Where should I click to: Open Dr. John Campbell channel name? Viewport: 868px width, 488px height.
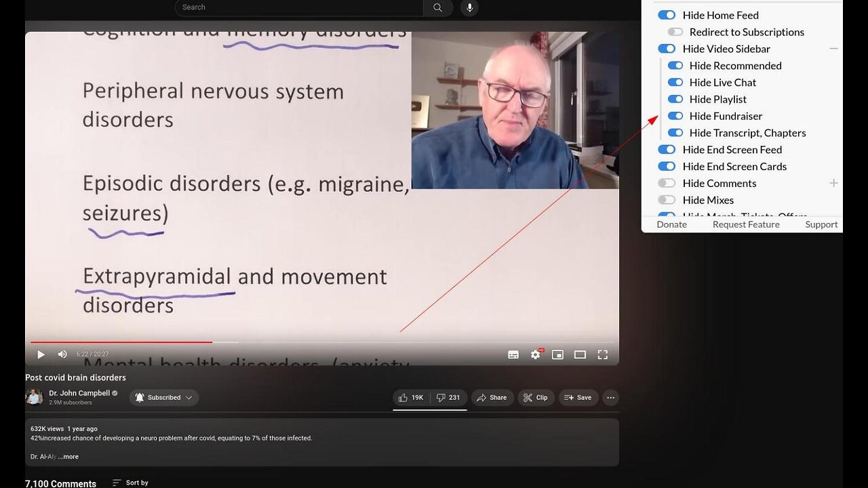pyautogui.click(x=79, y=393)
